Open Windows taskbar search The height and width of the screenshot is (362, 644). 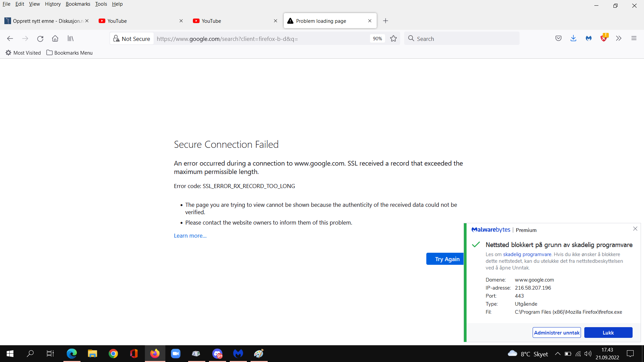tap(30, 354)
